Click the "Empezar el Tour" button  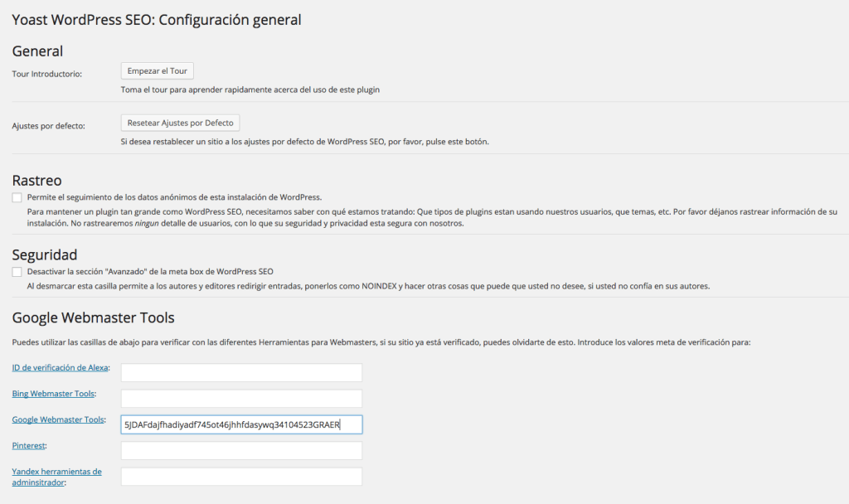point(157,70)
